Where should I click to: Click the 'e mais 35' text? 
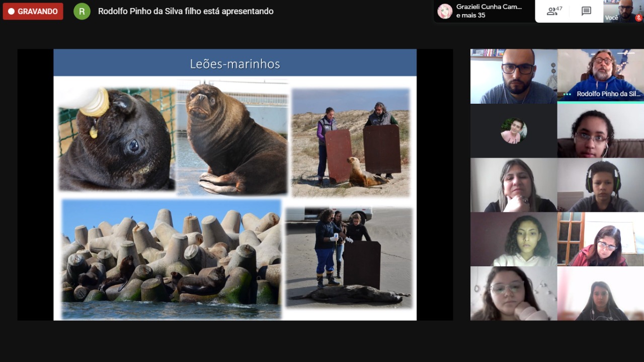coord(470,16)
